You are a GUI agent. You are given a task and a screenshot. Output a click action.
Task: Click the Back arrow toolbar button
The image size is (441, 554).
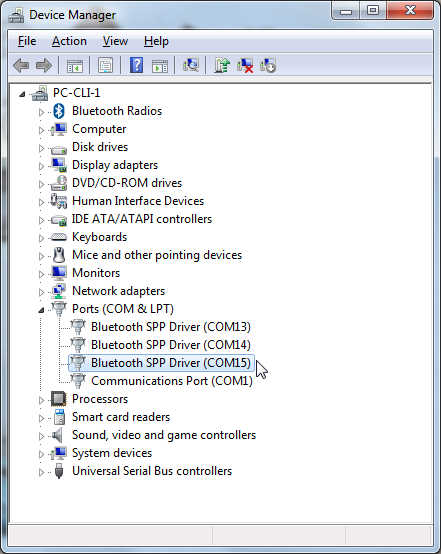21,65
